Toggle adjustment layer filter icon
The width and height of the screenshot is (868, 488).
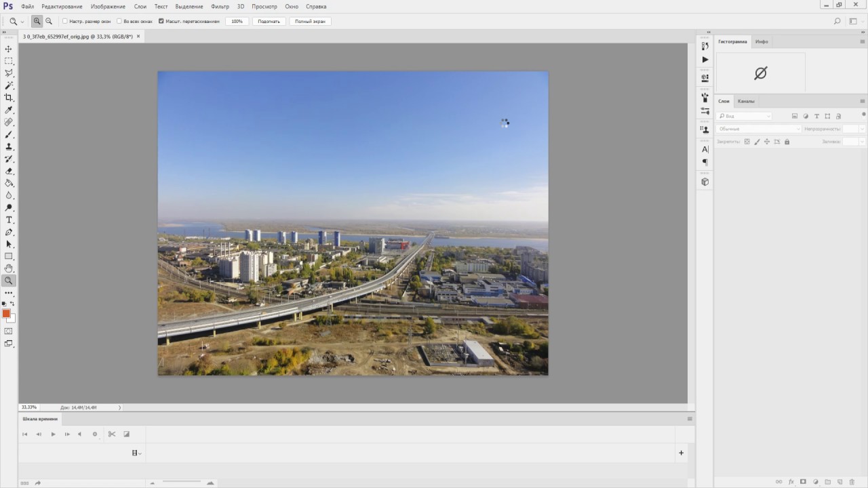pos(806,116)
